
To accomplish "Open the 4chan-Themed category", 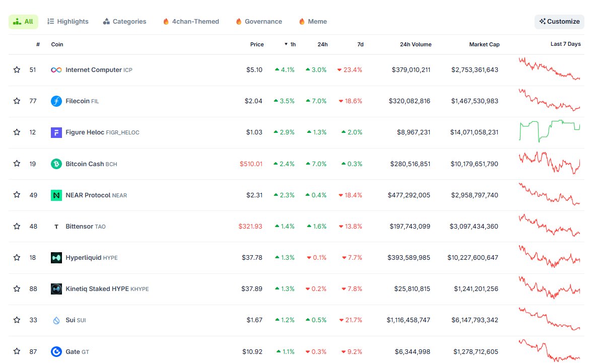I will pyautogui.click(x=191, y=22).
